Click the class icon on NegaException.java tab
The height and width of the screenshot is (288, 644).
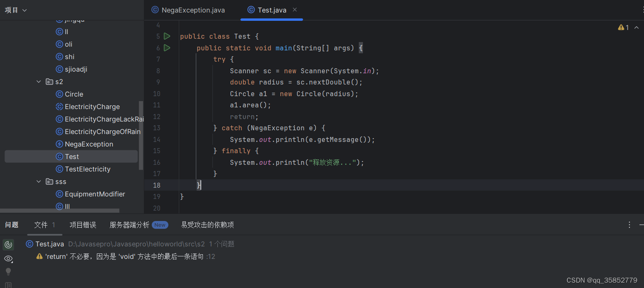click(155, 10)
